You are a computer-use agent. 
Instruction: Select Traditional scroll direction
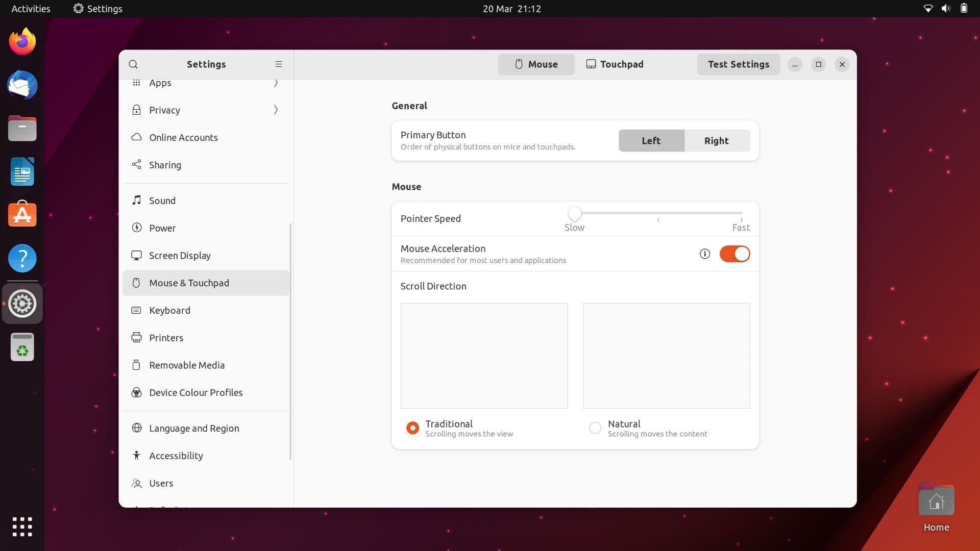tap(412, 428)
